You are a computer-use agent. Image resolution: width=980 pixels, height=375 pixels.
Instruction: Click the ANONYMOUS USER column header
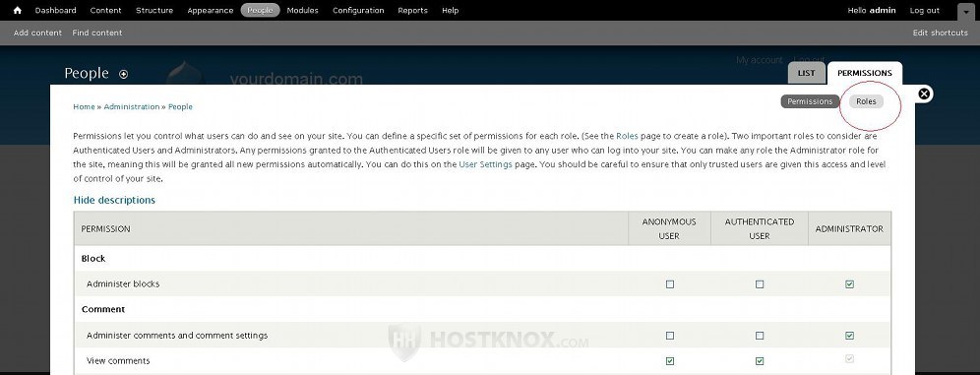[669, 228]
